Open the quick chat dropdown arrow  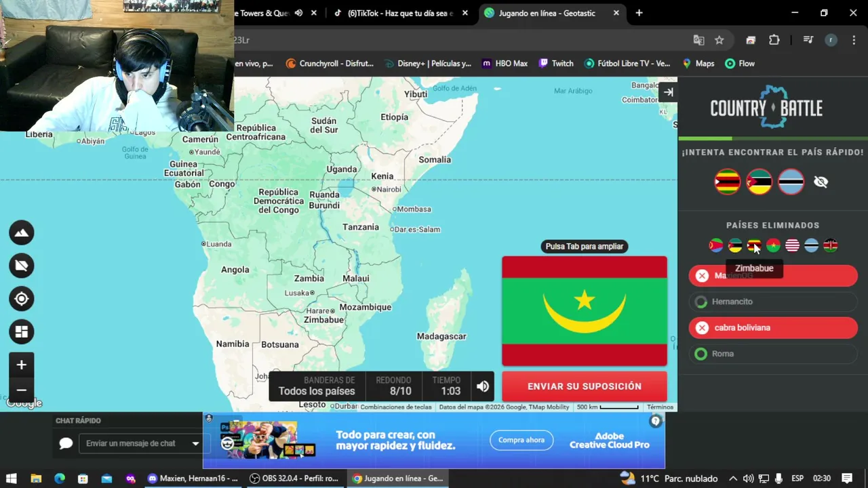tap(195, 443)
